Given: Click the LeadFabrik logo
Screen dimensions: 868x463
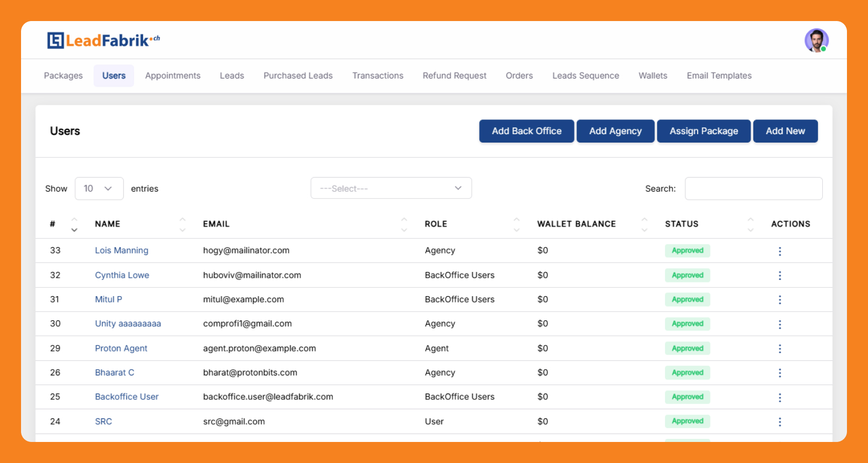Looking at the screenshot, I should tap(104, 41).
